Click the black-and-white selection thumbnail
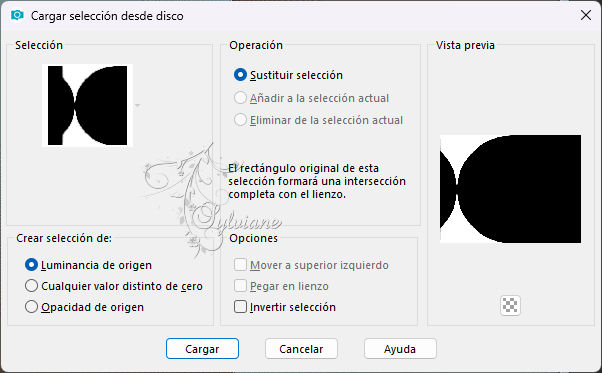Screen dimensions: 602x373 tap(88, 106)
